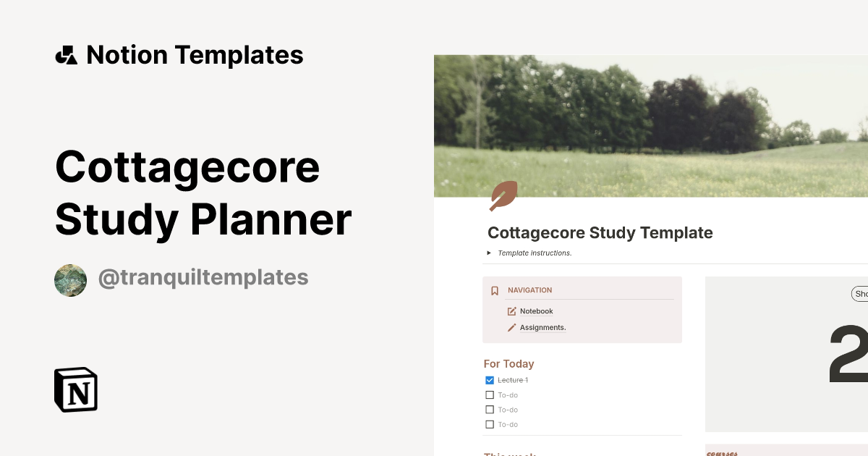The image size is (868, 456).
Task: Open the Assignments page link
Action: pos(542,327)
